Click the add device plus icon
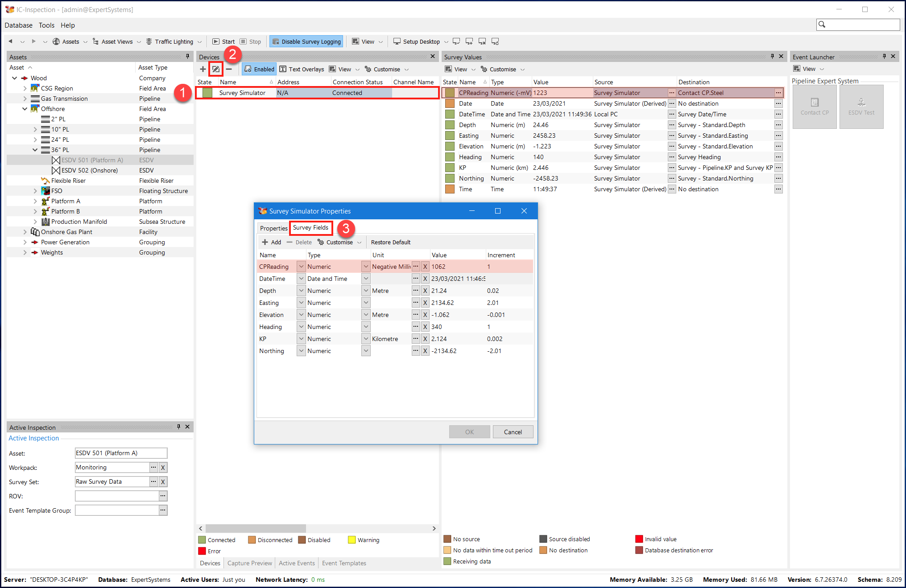Viewport: 906px width, 588px height. coord(203,69)
